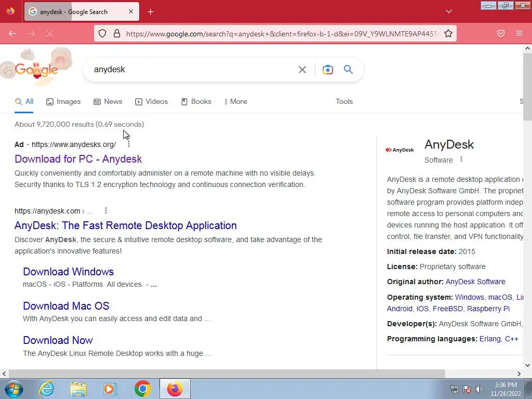Open Firefox View in the title bar

pos(10,11)
